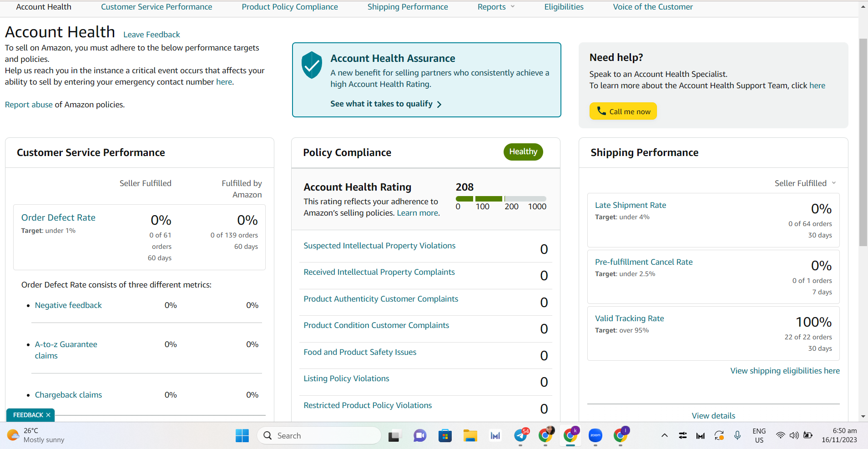
Task: Open Wi-Fi network settings in system tray
Action: coord(780,435)
